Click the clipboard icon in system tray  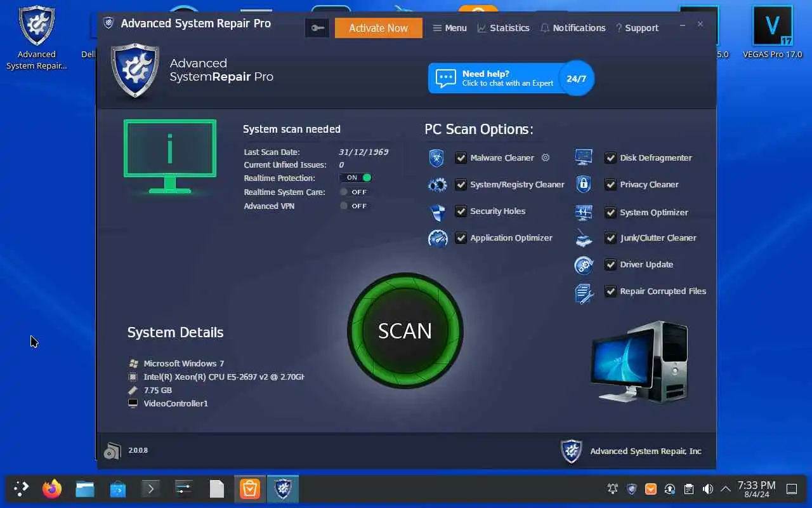point(689,489)
